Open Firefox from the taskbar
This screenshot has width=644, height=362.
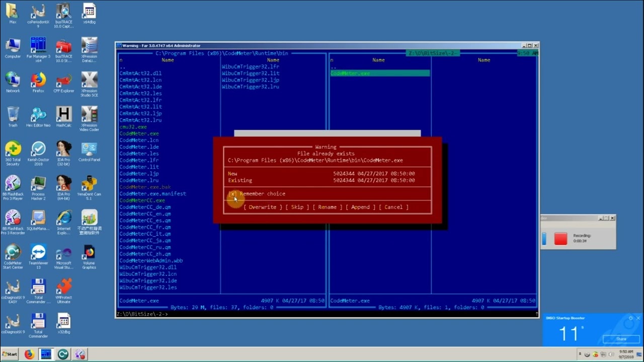tap(29, 354)
